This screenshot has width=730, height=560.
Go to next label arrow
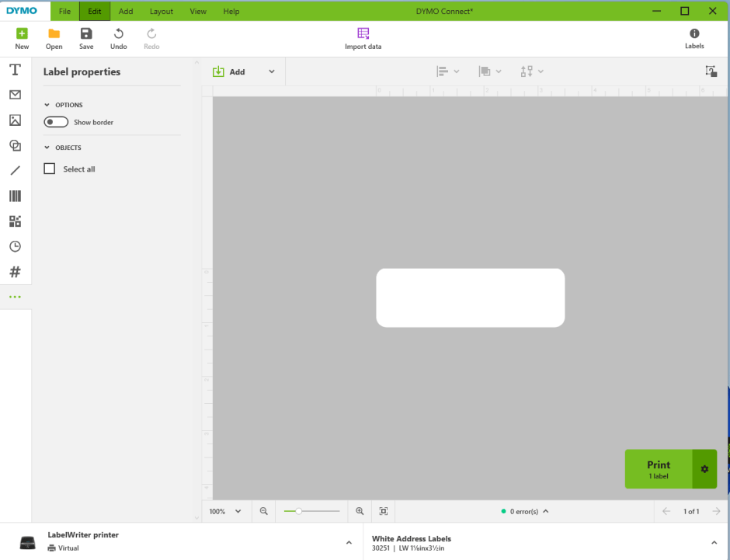click(x=717, y=511)
